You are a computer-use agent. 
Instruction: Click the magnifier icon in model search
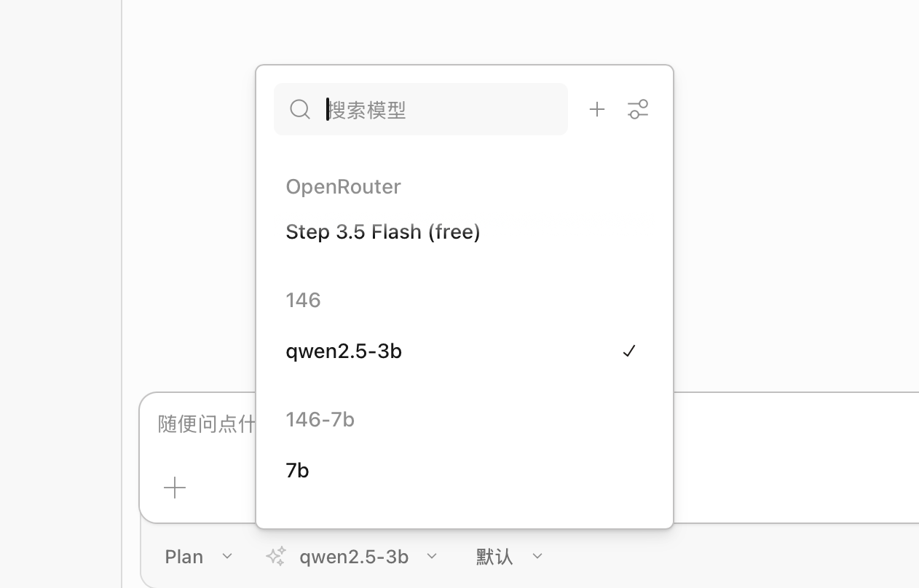pos(300,109)
